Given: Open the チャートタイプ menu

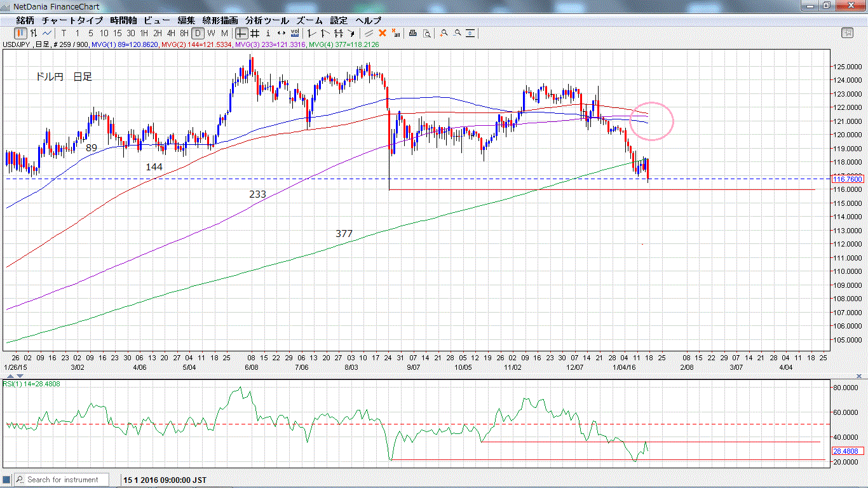Looking at the screenshot, I should (x=72, y=20).
